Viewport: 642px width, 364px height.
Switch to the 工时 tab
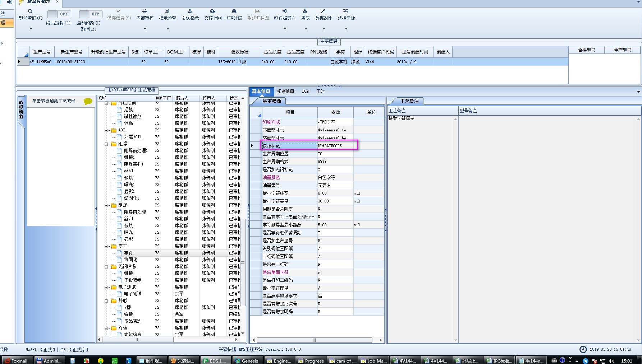click(x=320, y=92)
